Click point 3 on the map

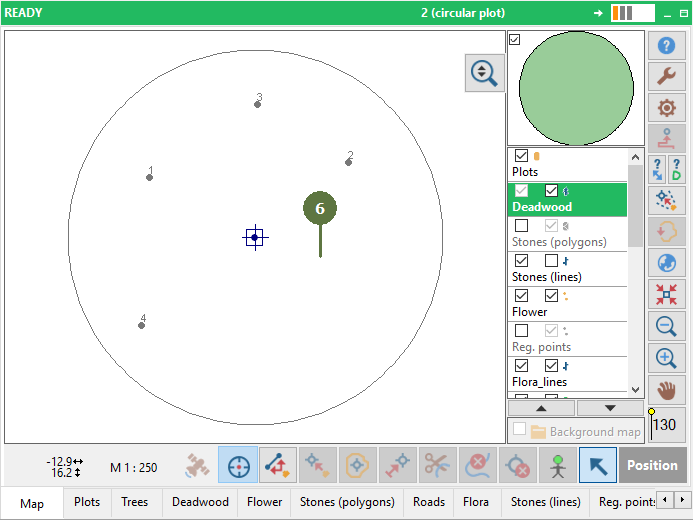click(x=257, y=104)
